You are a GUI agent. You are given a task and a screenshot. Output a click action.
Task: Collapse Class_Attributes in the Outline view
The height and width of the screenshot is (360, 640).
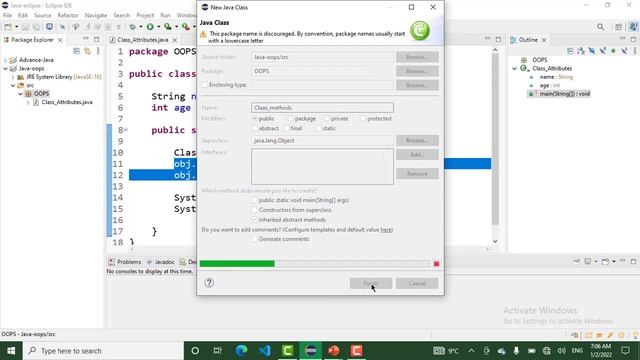point(515,69)
